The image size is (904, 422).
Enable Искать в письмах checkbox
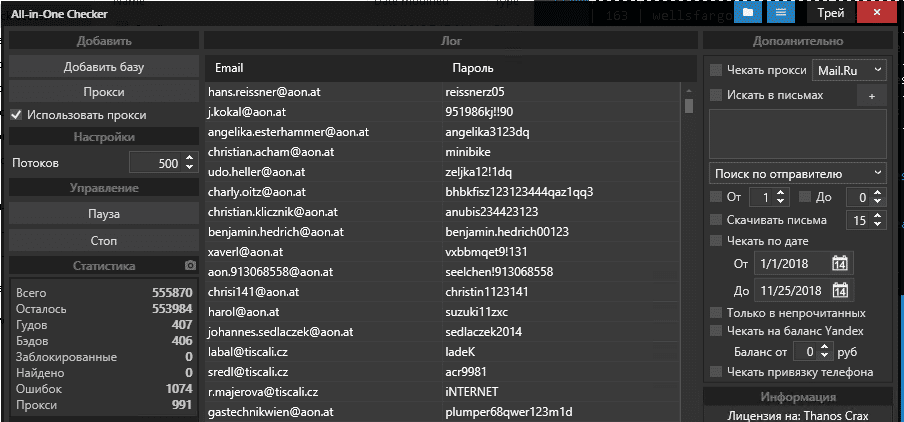(x=716, y=95)
